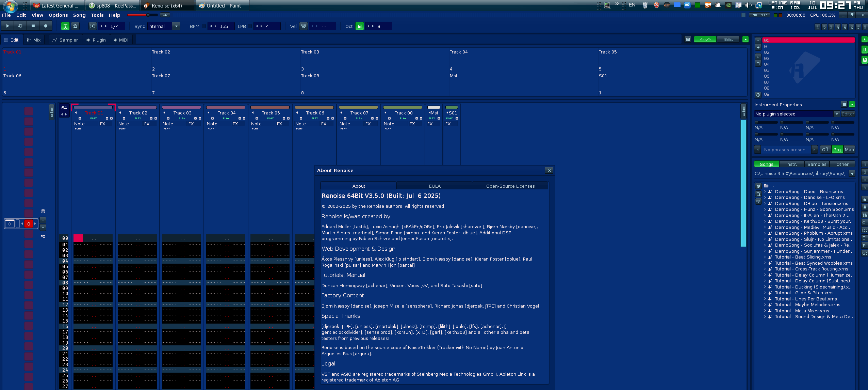
Task: Click the save disk icon on right edge
Action: 864,60
